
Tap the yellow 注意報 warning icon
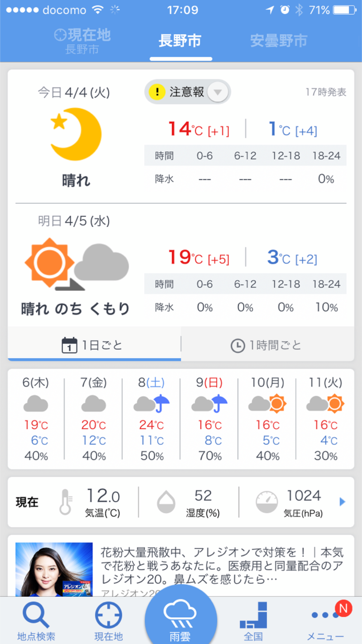157,92
